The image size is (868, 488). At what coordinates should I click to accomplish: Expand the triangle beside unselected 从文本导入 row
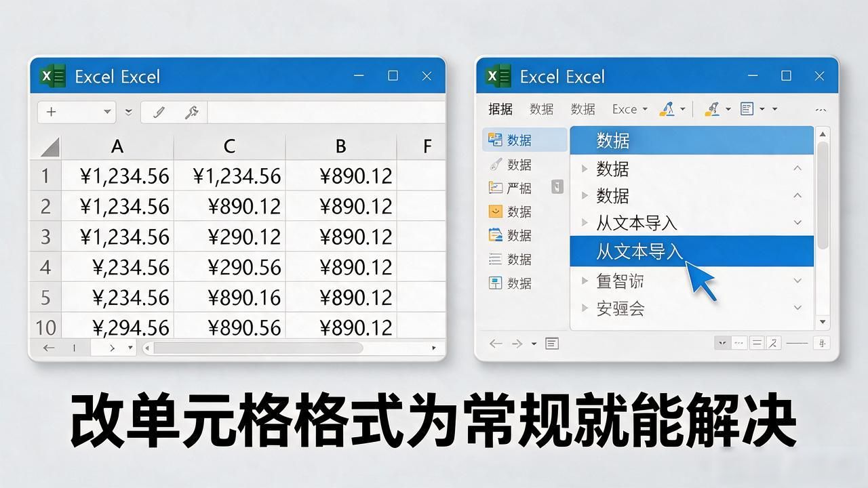tap(585, 223)
